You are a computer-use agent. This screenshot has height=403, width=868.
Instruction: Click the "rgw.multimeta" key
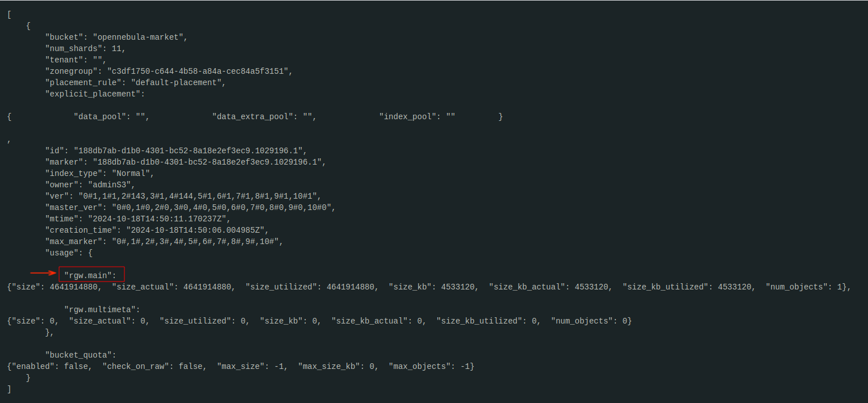pyautogui.click(x=102, y=309)
